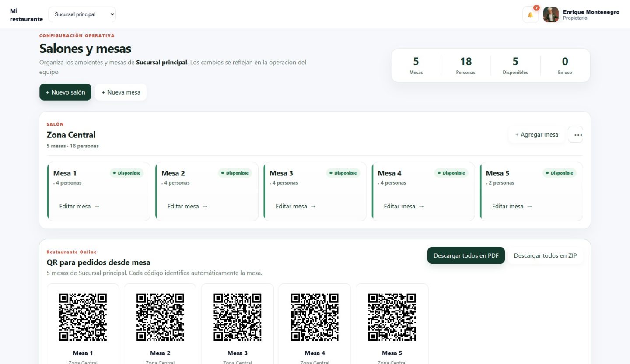Image resolution: width=630 pixels, height=364 pixels.
Task: Click 'Editar mesa' for Mesa 5
Action: [x=512, y=206]
